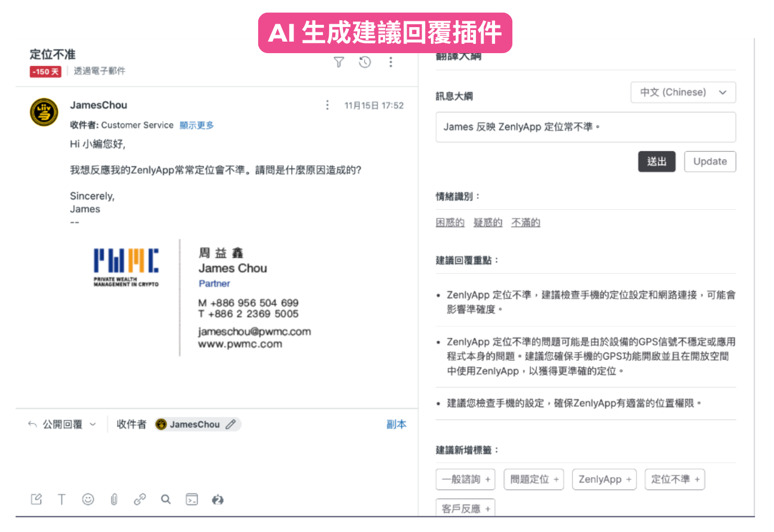Screen dimensions: 774x532
Task: Click JamesChou recipient chip
Action: pyautogui.click(x=197, y=424)
